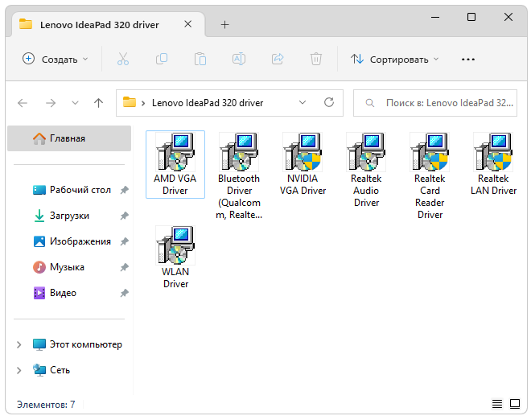Open the Создать dropdown menu
This screenshot has width=531, height=420.
click(55, 59)
